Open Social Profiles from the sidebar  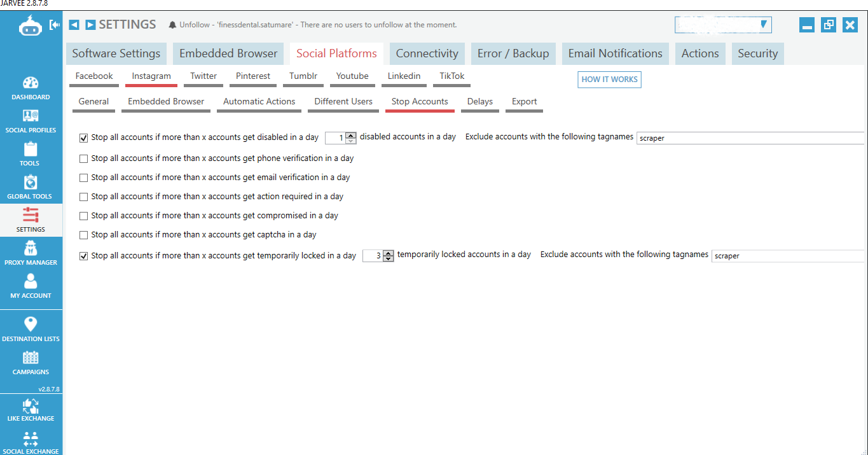click(x=31, y=122)
